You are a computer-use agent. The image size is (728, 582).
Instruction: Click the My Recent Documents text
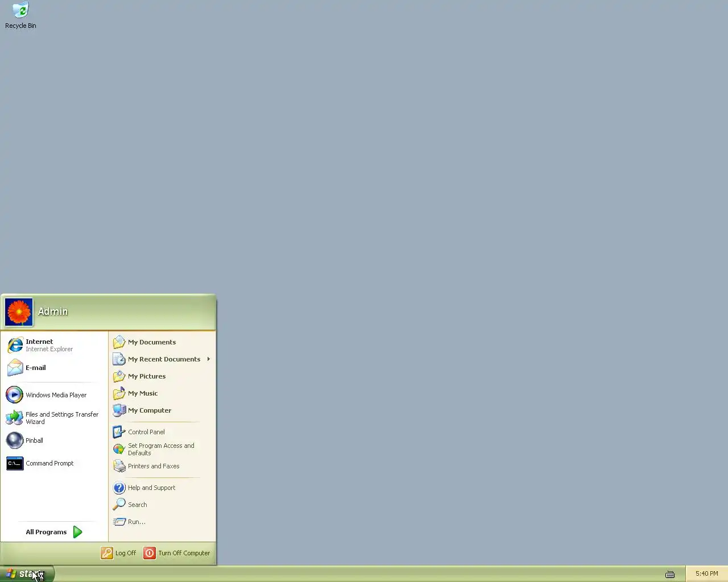click(x=164, y=359)
